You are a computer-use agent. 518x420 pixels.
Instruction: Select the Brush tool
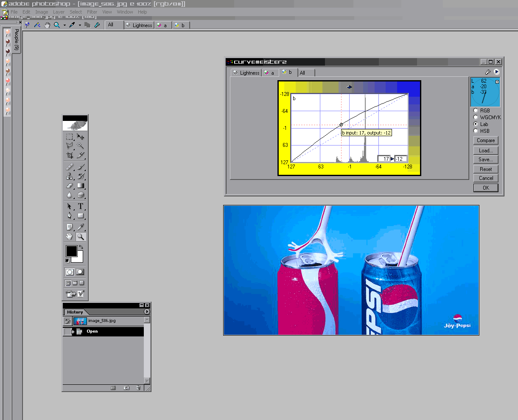click(x=81, y=167)
